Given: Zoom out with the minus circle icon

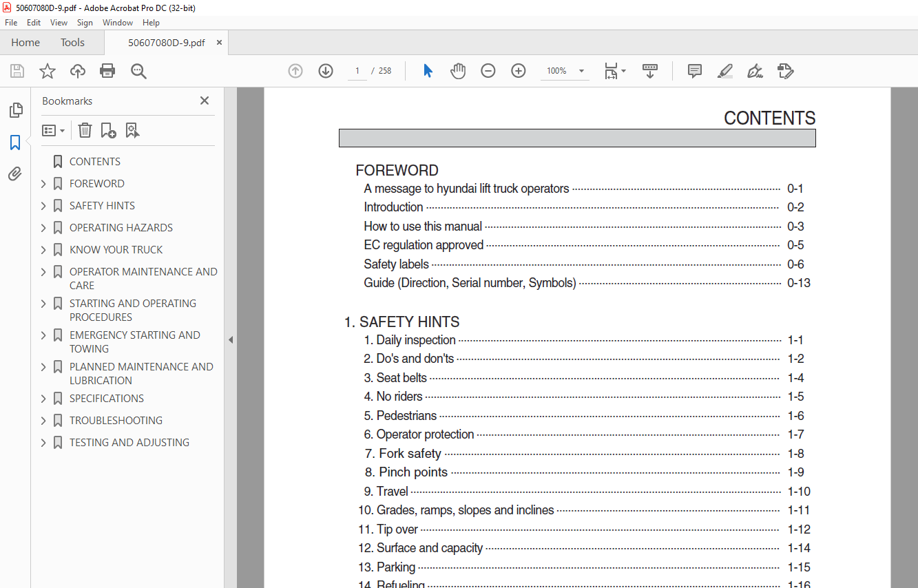Looking at the screenshot, I should pos(488,71).
